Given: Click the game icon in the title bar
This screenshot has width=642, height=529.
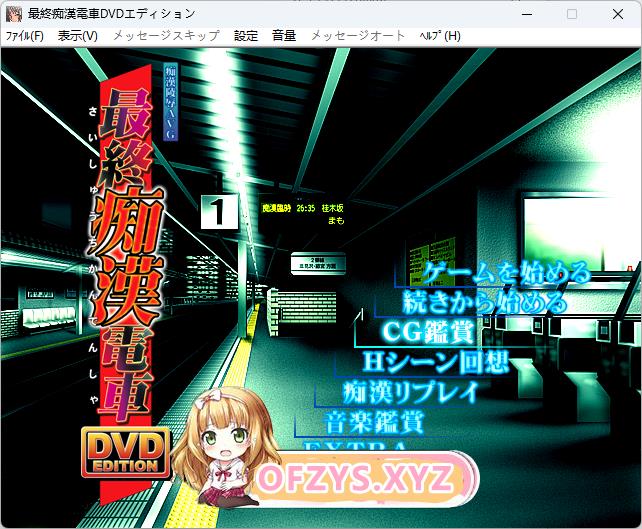Looking at the screenshot, I should (x=14, y=14).
